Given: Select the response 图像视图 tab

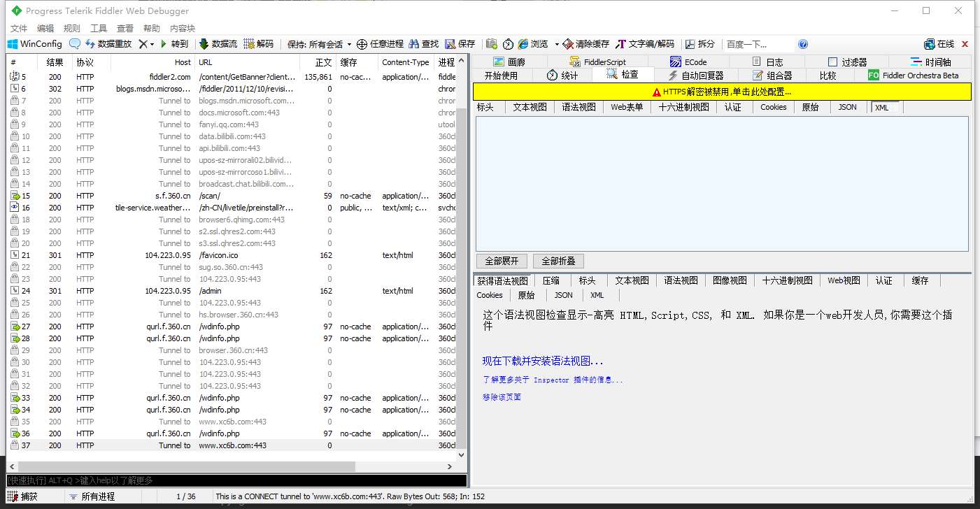Looking at the screenshot, I should pyautogui.click(x=730, y=280).
